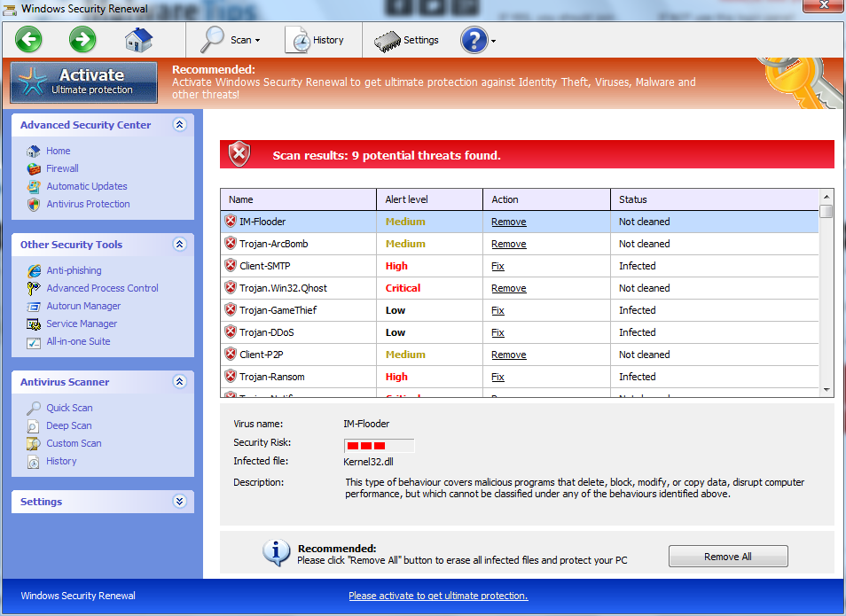Click sidebar History clock icon

34,462
